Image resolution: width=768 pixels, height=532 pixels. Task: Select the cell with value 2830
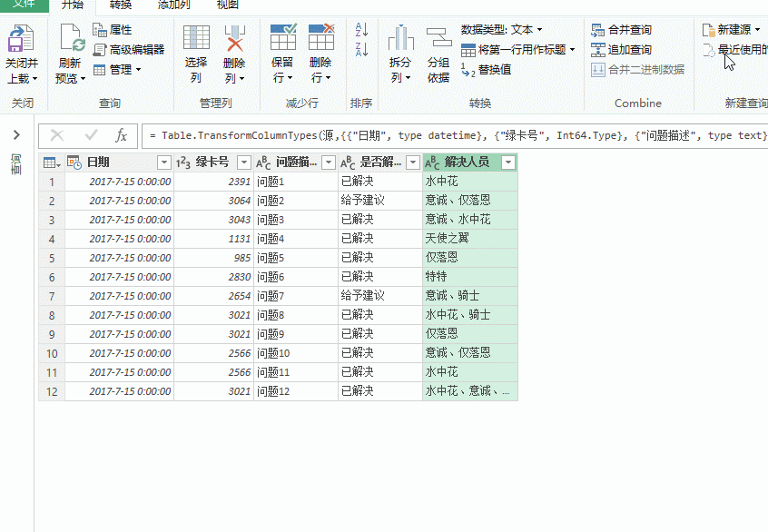(213, 277)
